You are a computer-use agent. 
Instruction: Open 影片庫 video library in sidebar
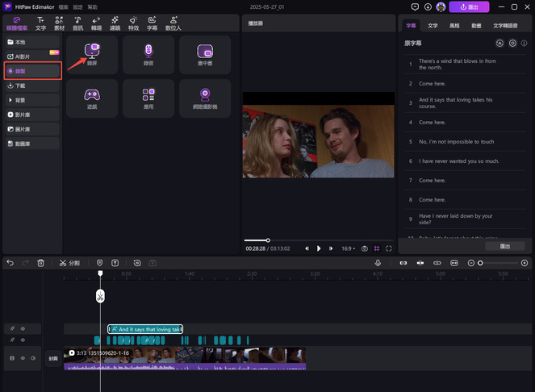32,115
